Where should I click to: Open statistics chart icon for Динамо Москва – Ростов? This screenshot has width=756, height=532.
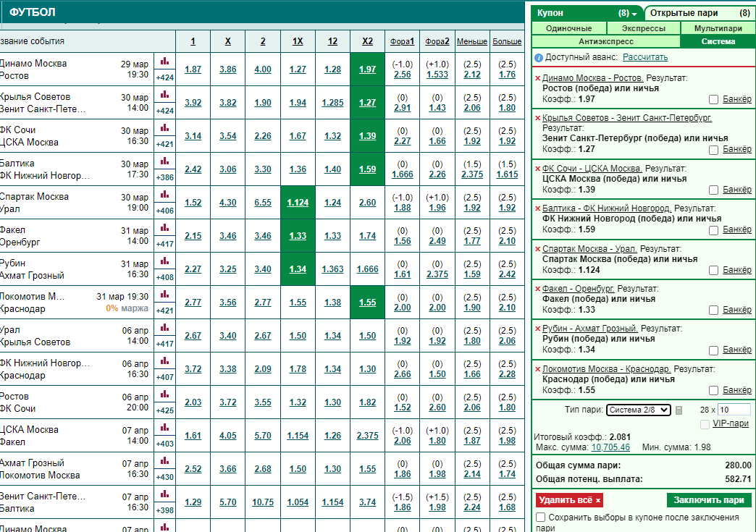tap(165, 62)
